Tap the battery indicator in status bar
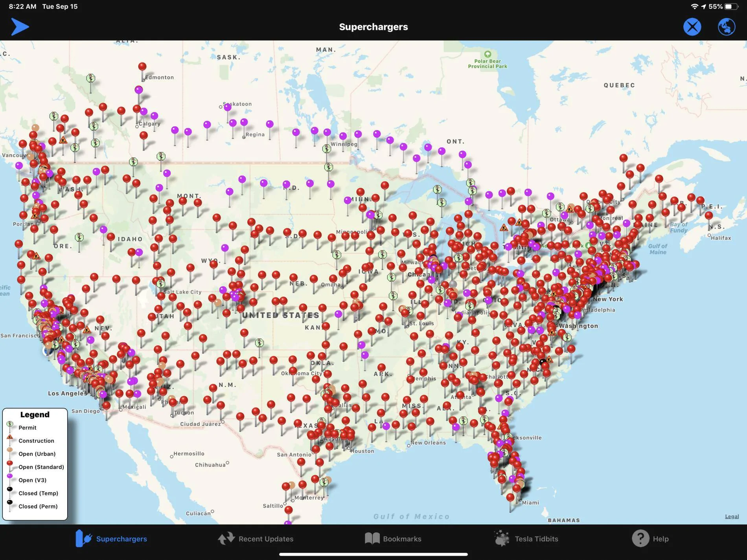 [731, 7]
